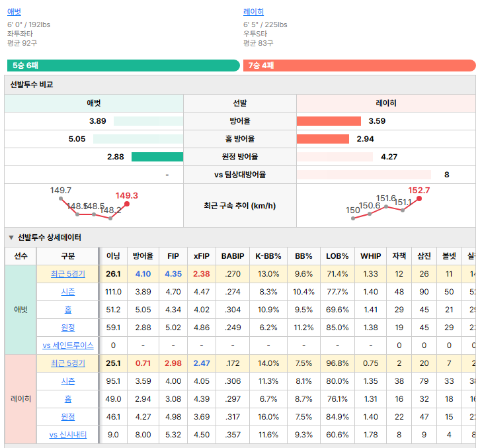Click the 96.8% LOB% value
The height and width of the screenshot is (448, 480).
pos(337,363)
